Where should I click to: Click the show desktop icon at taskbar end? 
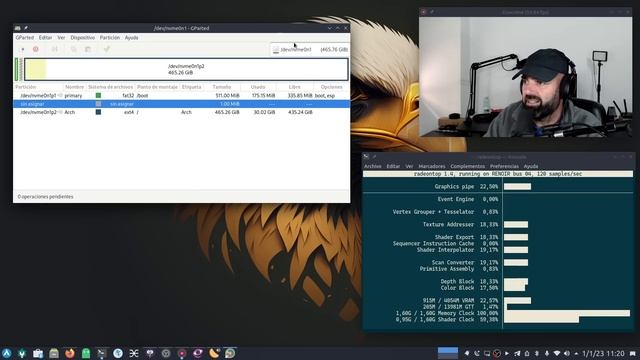[x=633, y=353]
